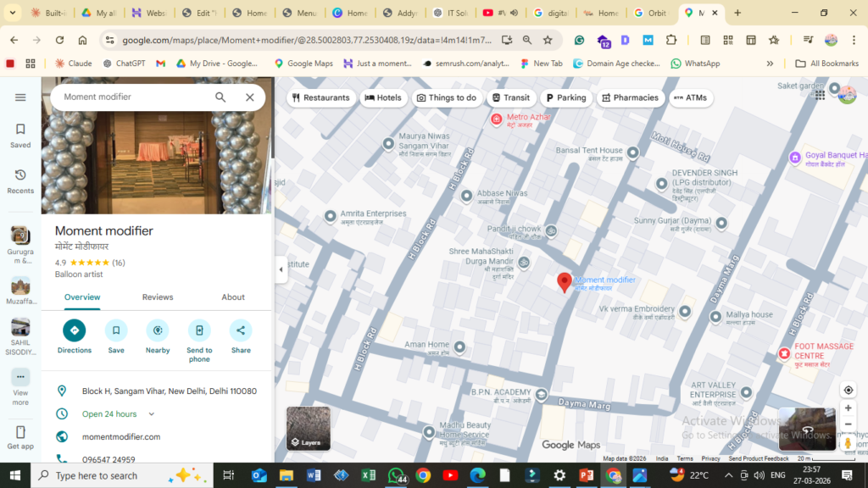868x488 pixels.
Task: Open the Google apps grid menu
Action: pyautogui.click(x=820, y=95)
